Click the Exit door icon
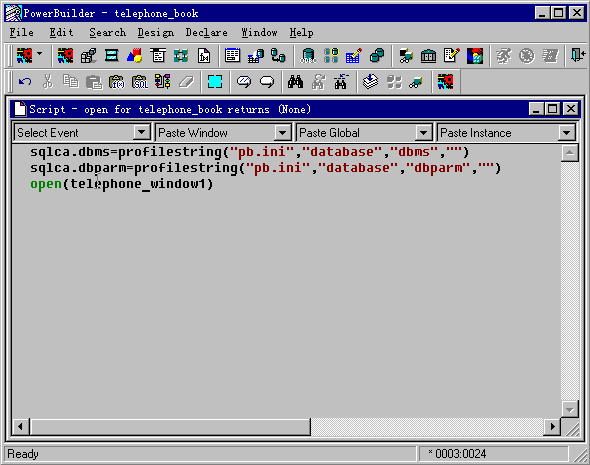Image resolution: width=590 pixels, height=465 pixels. [578, 56]
